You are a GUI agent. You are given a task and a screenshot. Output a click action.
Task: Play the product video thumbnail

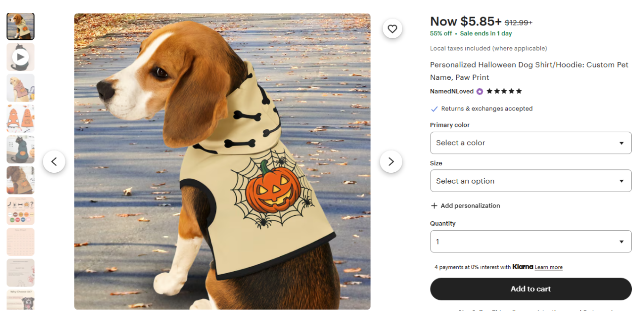(20, 57)
